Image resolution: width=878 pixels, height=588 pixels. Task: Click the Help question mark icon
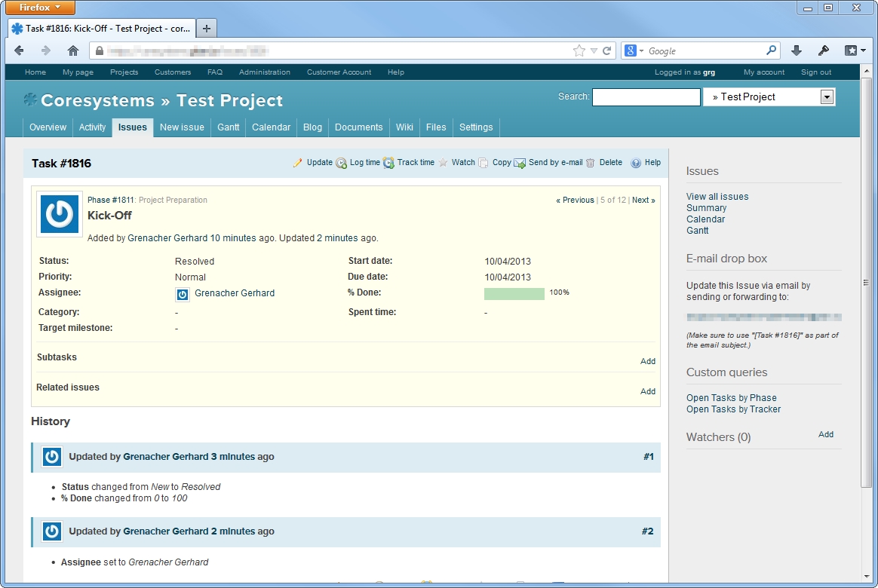point(636,163)
